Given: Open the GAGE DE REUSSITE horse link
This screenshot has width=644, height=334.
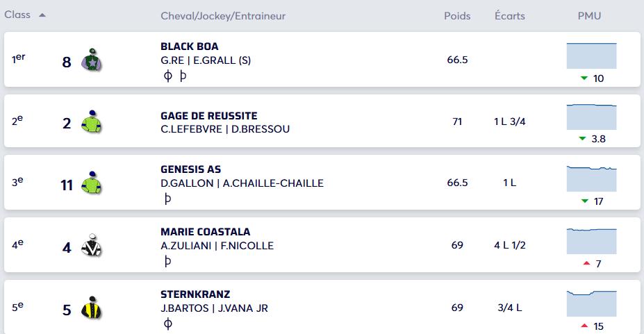Looking at the screenshot, I should click(208, 116).
